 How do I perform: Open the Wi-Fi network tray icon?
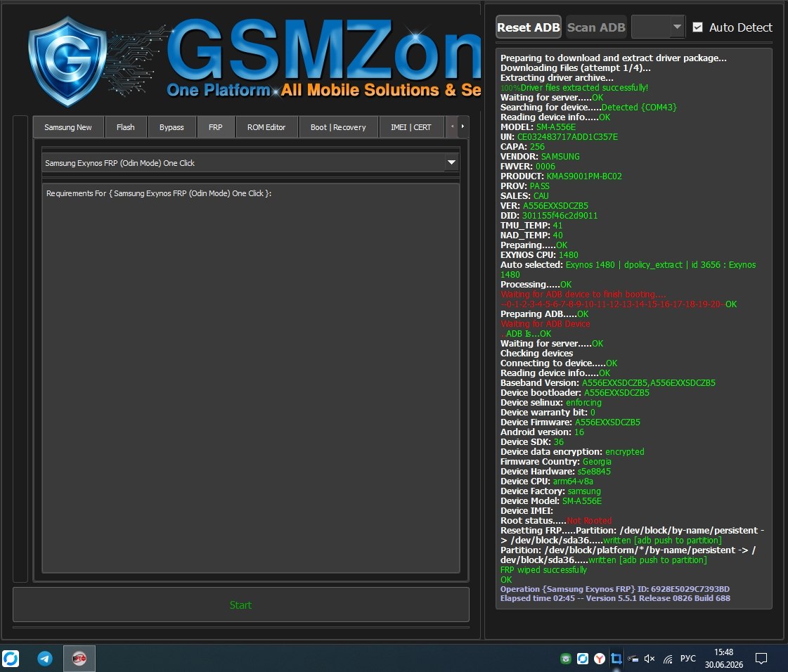point(668,659)
